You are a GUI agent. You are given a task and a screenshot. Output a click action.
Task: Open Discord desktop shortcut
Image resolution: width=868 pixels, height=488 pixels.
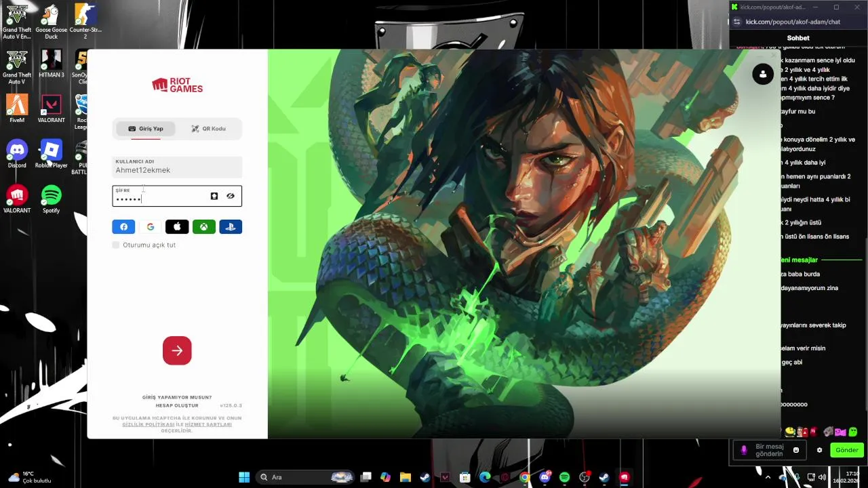[17, 154]
